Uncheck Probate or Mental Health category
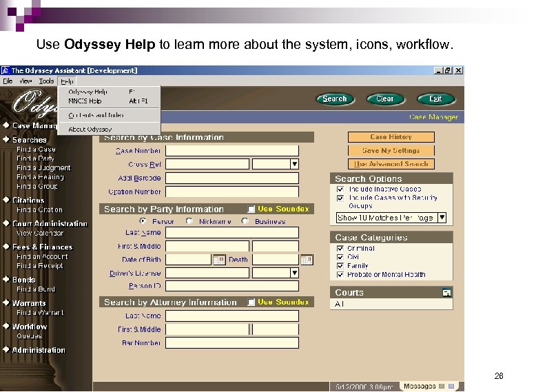 [340, 274]
